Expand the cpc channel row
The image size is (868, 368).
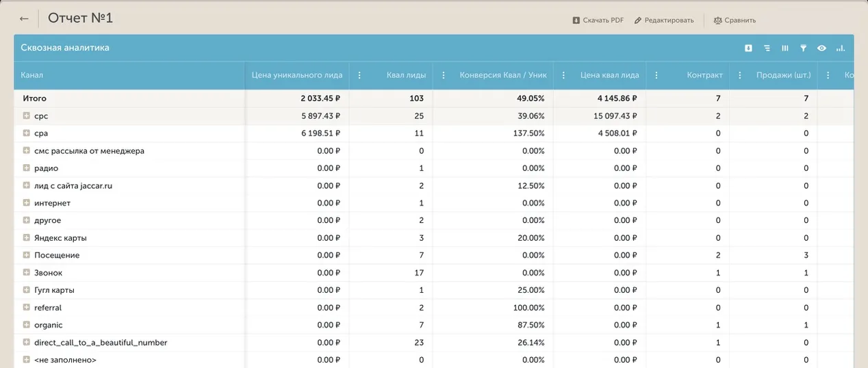click(x=26, y=116)
